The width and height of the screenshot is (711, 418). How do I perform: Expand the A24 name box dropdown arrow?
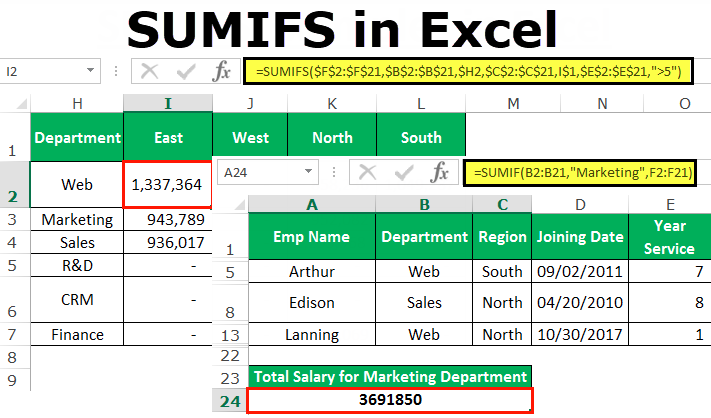308,171
